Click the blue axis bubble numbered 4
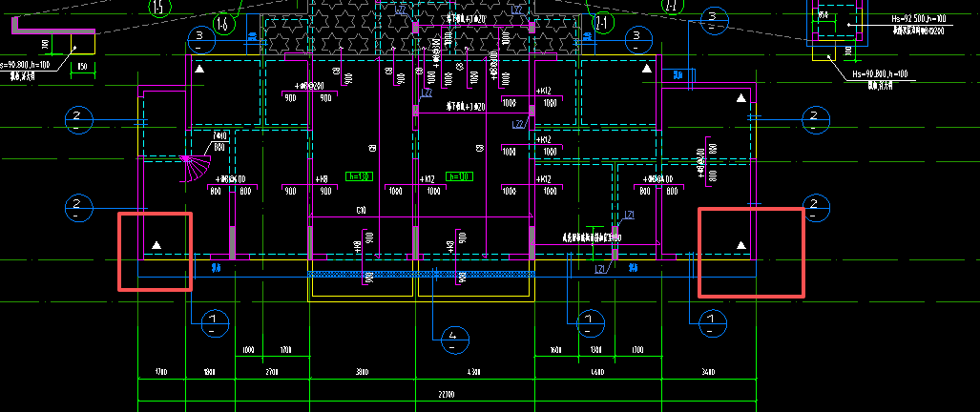The height and width of the screenshot is (412, 980). [454, 340]
